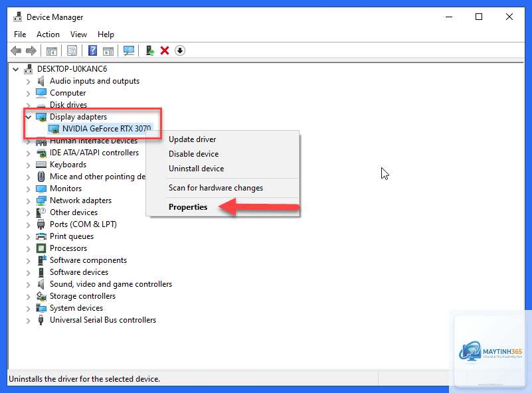
Task: Click the NVIDIA GeForce graphics card icon
Action: coord(54,129)
